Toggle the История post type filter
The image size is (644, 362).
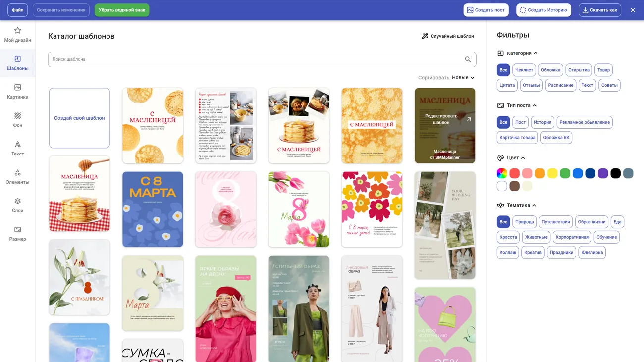pos(542,122)
